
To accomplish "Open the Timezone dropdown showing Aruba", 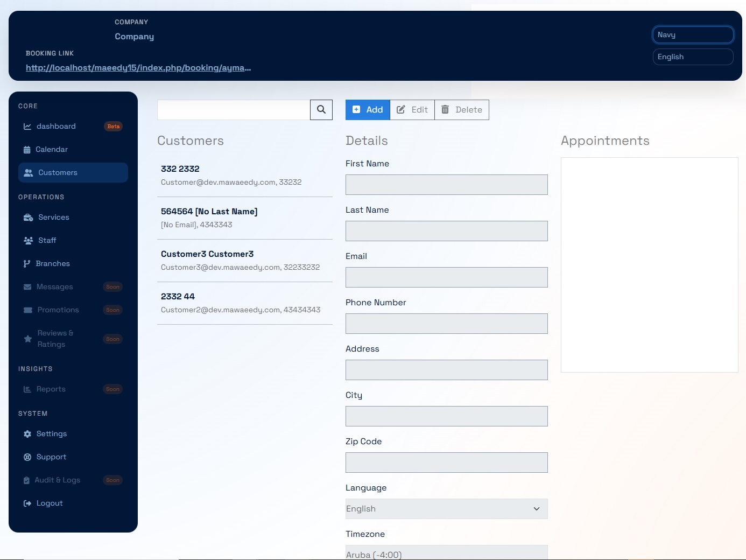I will tap(446, 554).
